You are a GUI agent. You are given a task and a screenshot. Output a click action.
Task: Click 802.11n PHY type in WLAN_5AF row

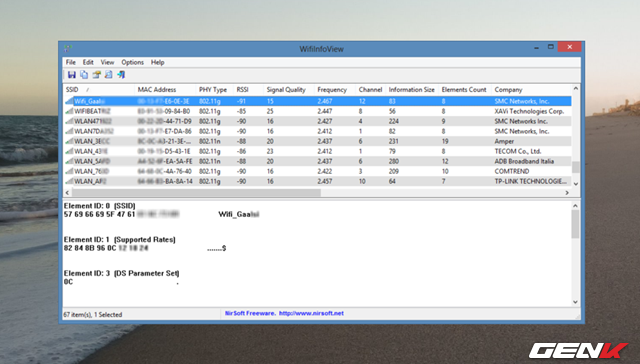tap(210, 161)
